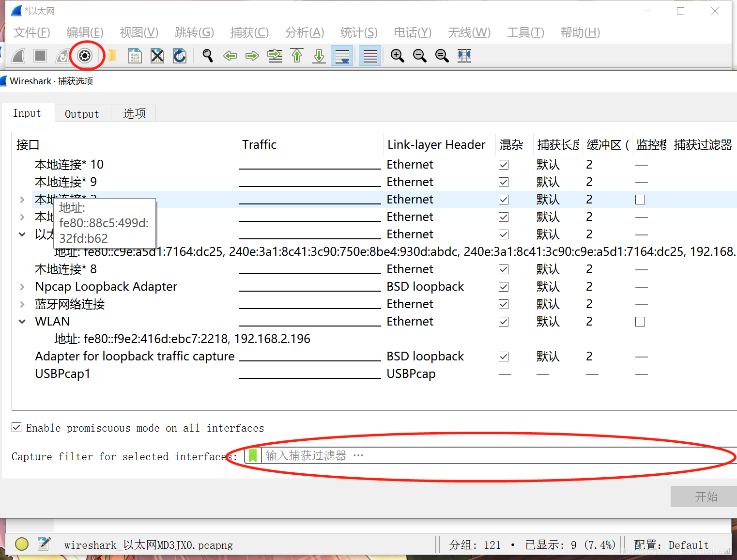
Task: Click the green capture filter bookmark icon
Action: point(253,455)
